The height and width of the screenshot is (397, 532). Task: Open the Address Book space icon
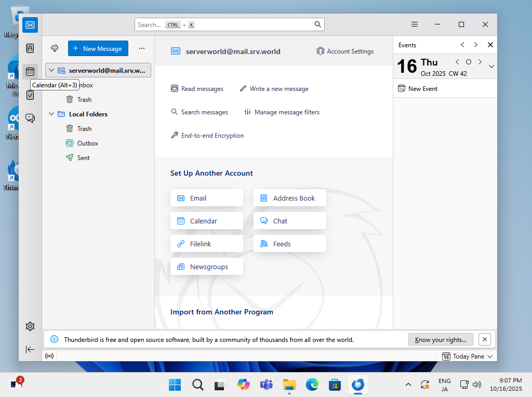[30, 48]
